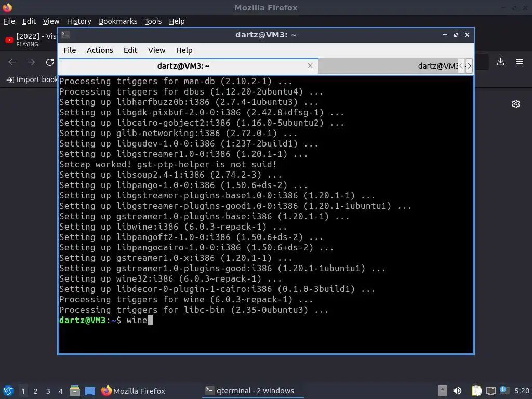Click 'Processing triggers for libc-bin' line
532x399 pixels.
(194, 310)
